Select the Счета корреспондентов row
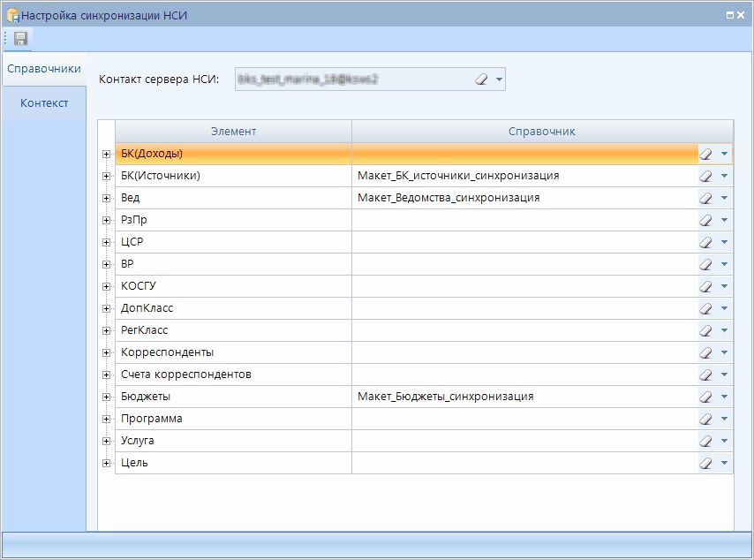The height and width of the screenshot is (560, 754). [x=186, y=375]
